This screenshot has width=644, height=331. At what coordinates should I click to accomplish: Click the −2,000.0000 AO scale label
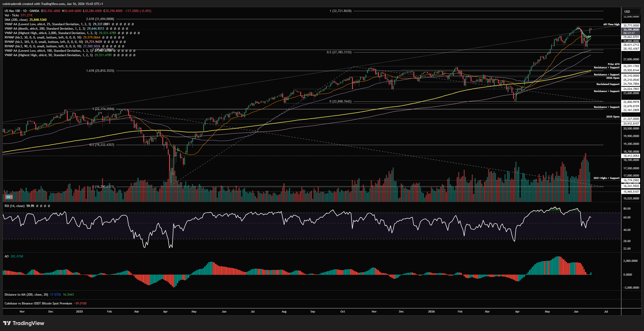(631, 288)
